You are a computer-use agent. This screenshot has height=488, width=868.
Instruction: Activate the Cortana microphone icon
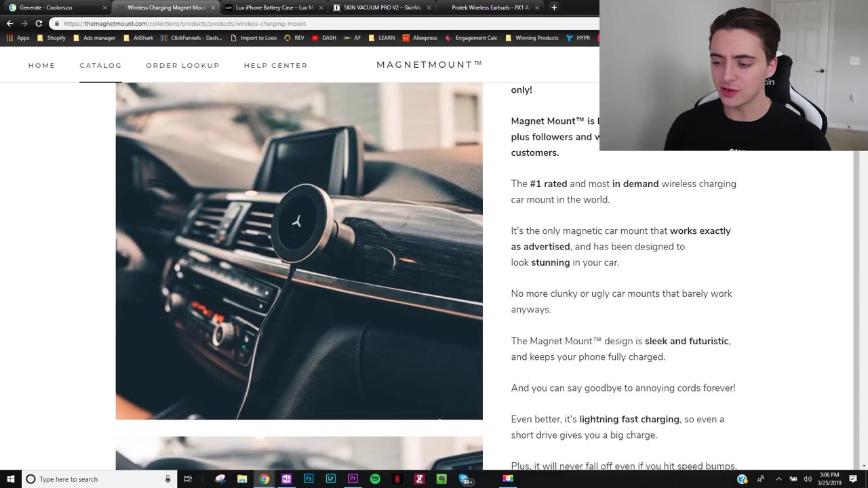168,479
